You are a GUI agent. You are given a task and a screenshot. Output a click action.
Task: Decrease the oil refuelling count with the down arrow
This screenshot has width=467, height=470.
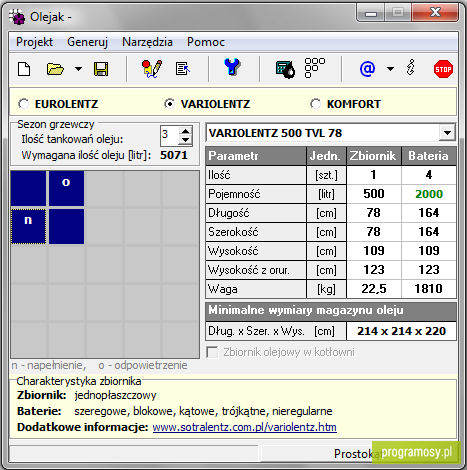point(185,140)
